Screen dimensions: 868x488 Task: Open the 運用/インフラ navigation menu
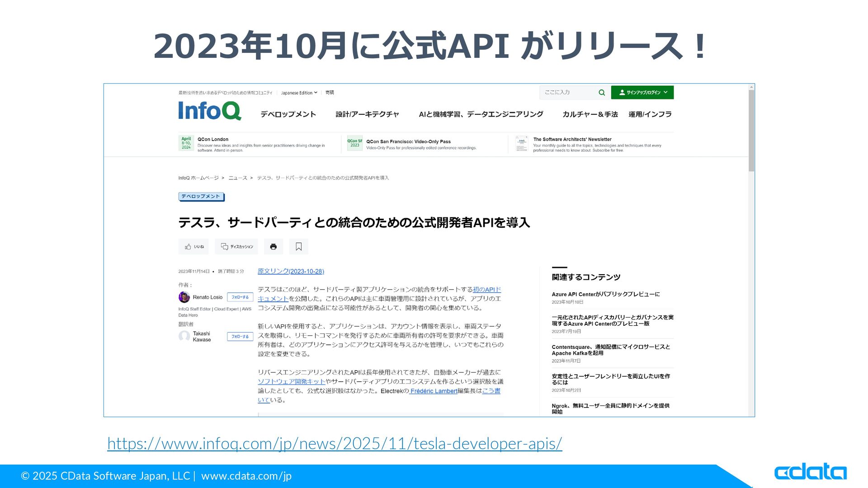[x=650, y=114]
